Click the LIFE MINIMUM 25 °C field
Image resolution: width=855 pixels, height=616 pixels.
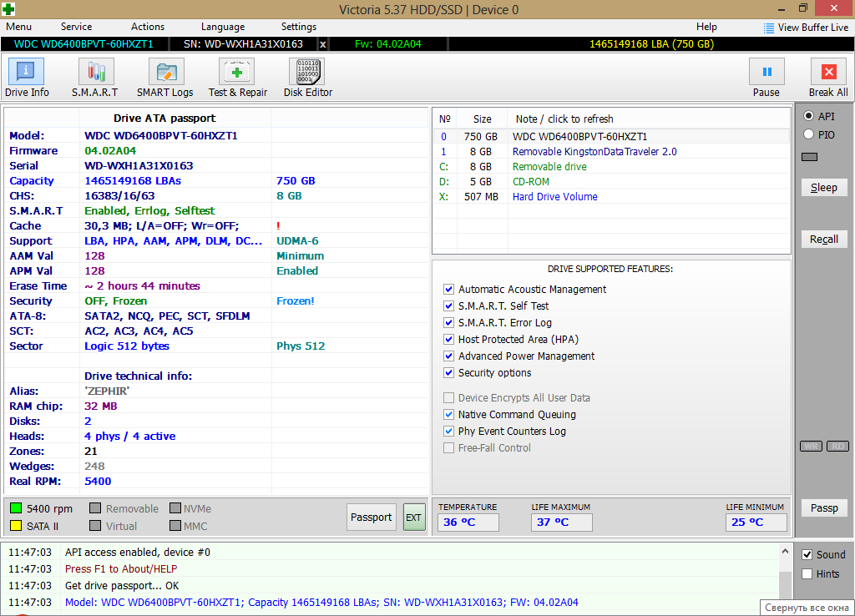[x=756, y=523]
